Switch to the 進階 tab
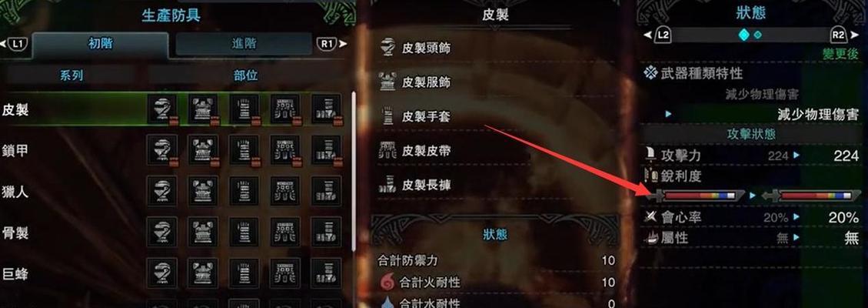The height and width of the screenshot is (308, 868). (244, 45)
